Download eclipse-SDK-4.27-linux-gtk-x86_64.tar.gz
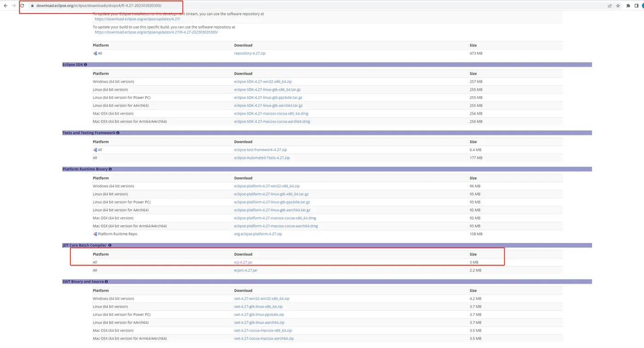 (267, 90)
